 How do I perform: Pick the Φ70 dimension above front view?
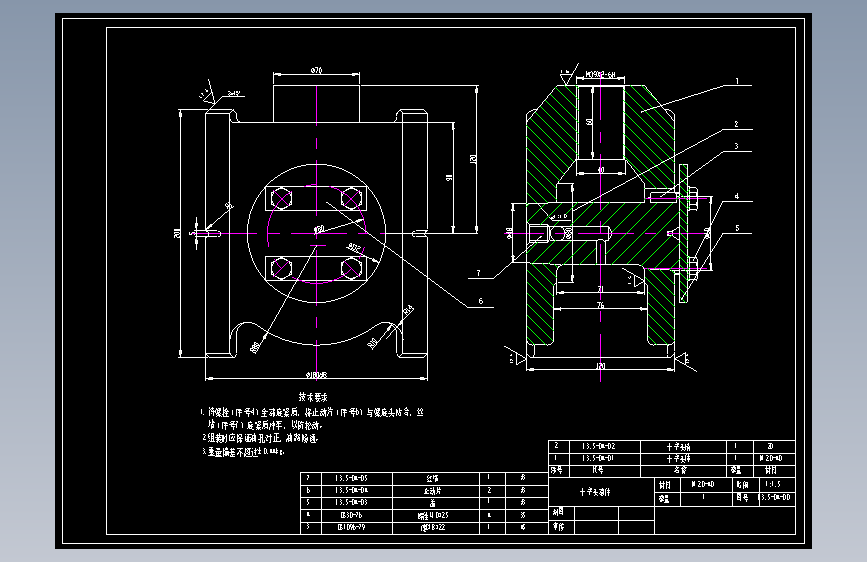coord(316,70)
